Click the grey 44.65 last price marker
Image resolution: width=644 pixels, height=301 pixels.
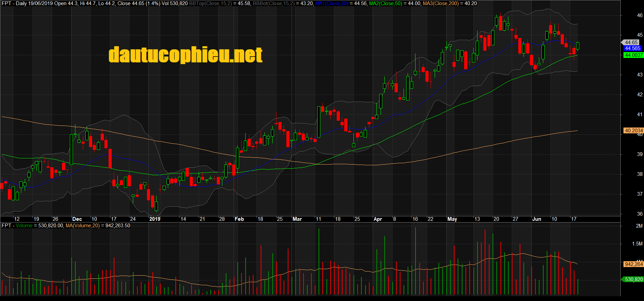pos(631,43)
